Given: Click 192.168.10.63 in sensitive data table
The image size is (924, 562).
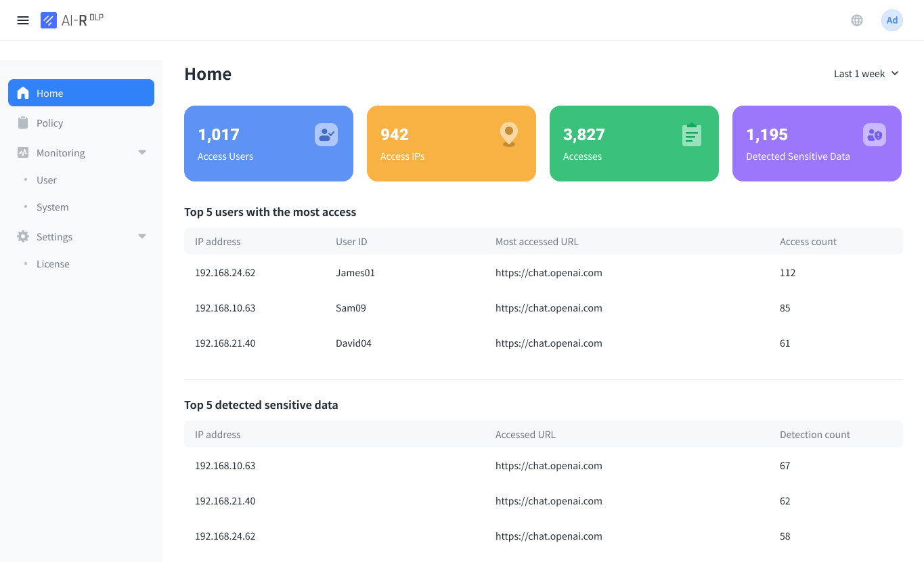Looking at the screenshot, I should click(x=225, y=465).
